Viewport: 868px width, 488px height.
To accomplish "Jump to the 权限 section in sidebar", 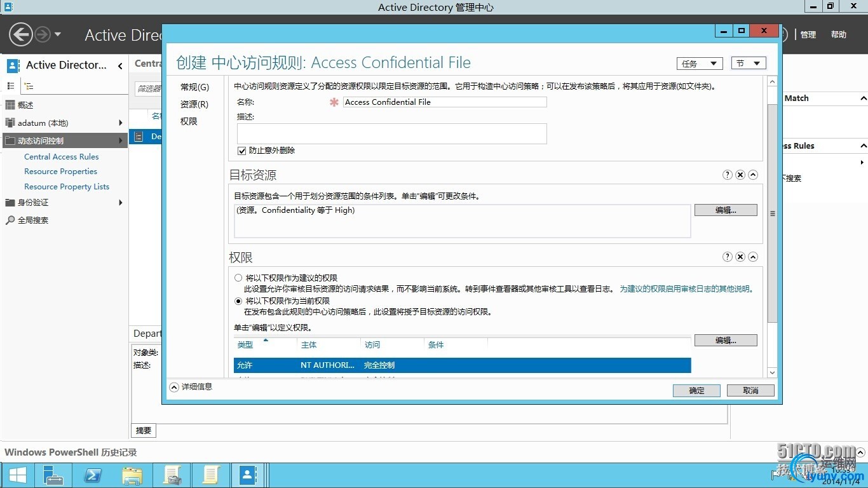I will (x=189, y=121).
